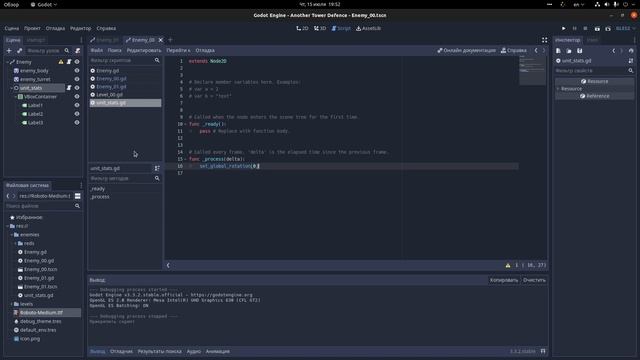Click the Inspector property filter field
Screen dimensions: 640x360
click(594, 71)
